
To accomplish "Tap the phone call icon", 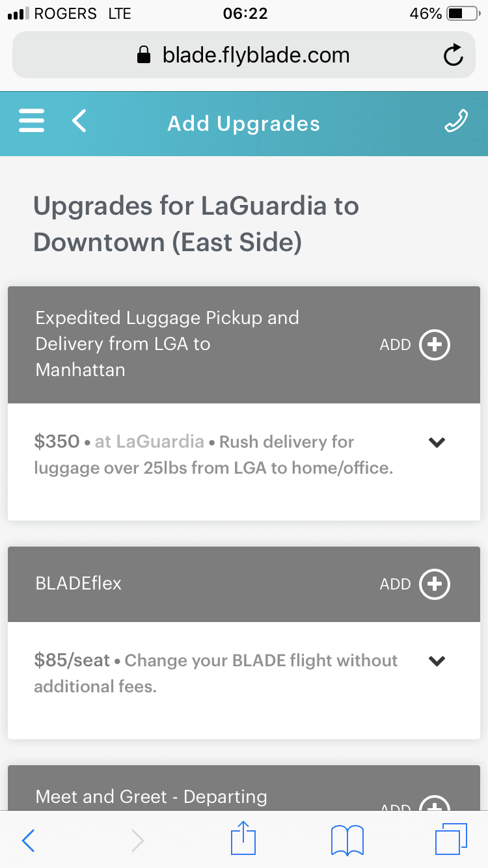I will tap(455, 122).
